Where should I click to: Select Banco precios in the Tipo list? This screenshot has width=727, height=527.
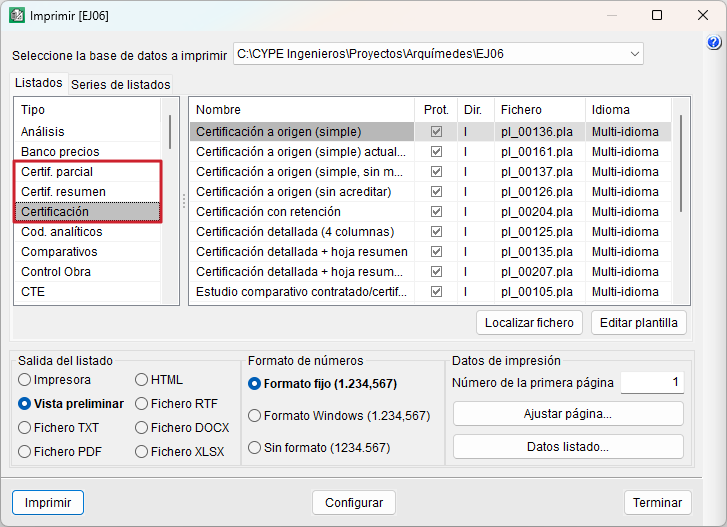(87, 152)
